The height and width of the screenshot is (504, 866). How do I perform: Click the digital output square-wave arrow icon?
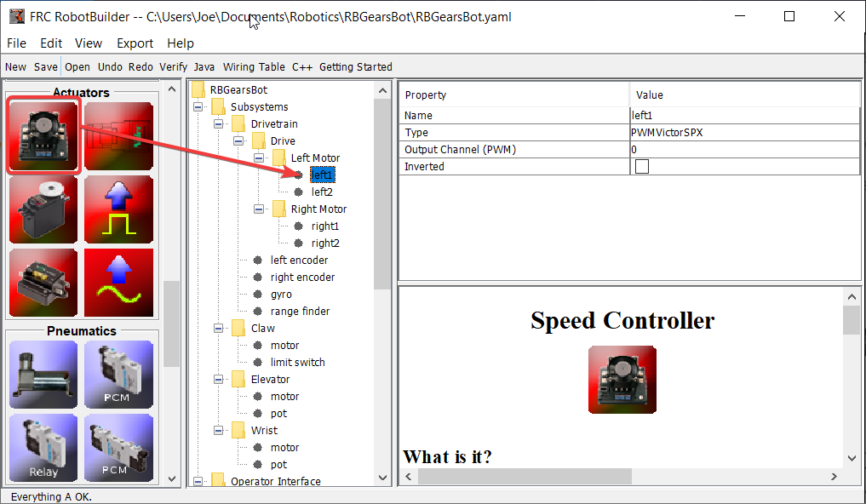click(x=118, y=209)
